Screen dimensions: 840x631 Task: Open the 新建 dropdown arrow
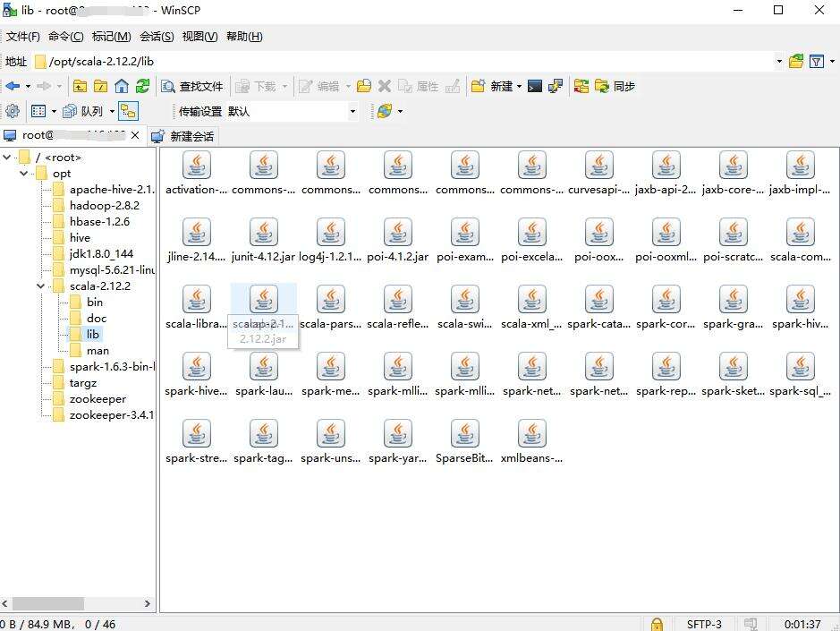(519, 86)
